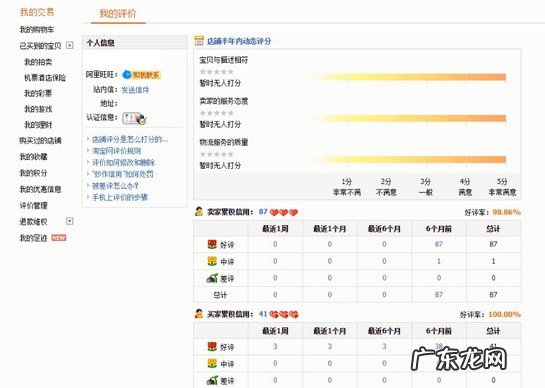This screenshot has width=545, height=388.
Task: Click the red flower 好评 icon in buyer table
Action: [x=212, y=347]
